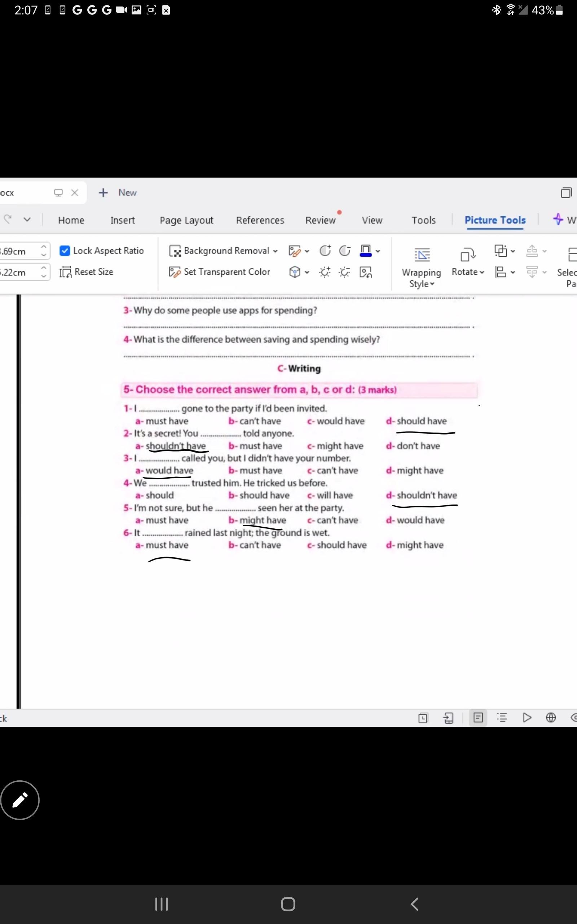577x924 pixels.
Task: Click the Set Transparent Color tool
Action: [x=219, y=272]
